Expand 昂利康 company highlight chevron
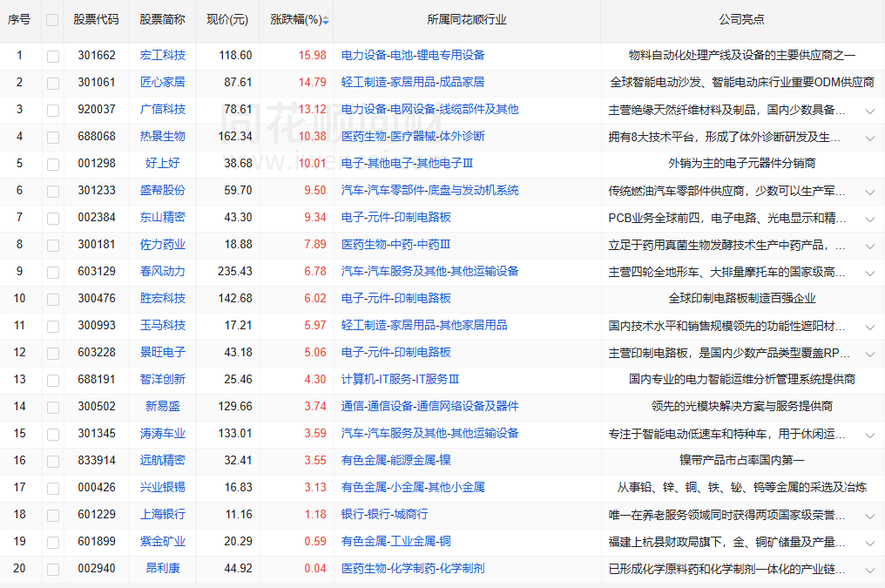885x588 pixels. pos(870,571)
